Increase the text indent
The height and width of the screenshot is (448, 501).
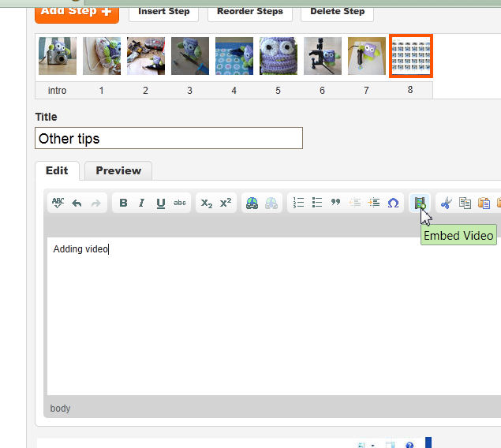[373, 203]
